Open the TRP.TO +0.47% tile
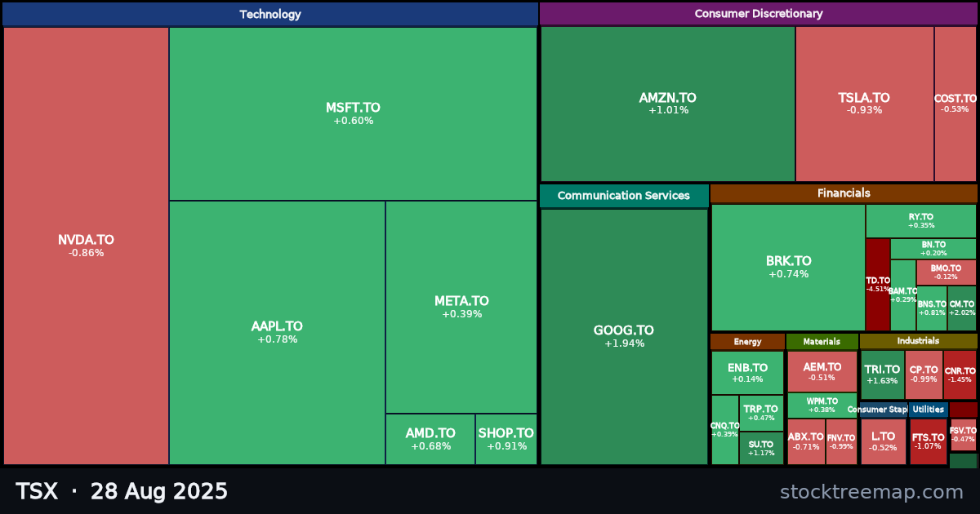This screenshot has width=980, height=514. (762, 414)
